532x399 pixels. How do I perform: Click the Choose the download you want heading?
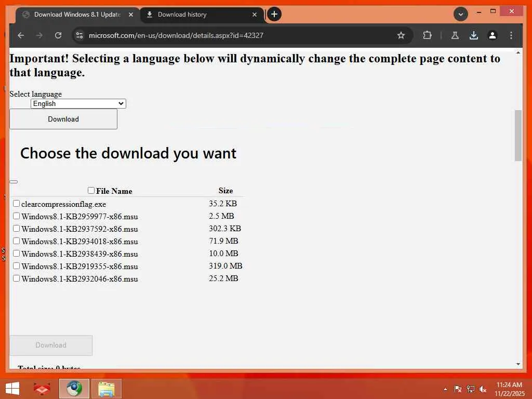click(128, 153)
